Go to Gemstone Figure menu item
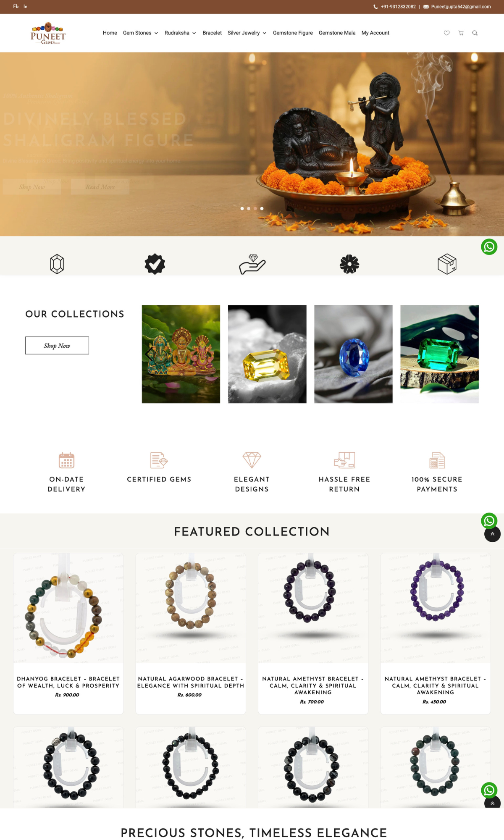504x840 pixels. [x=293, y=33]
